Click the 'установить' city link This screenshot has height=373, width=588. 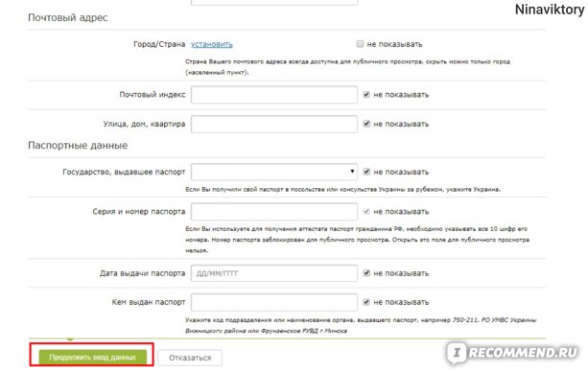point(211,44)
